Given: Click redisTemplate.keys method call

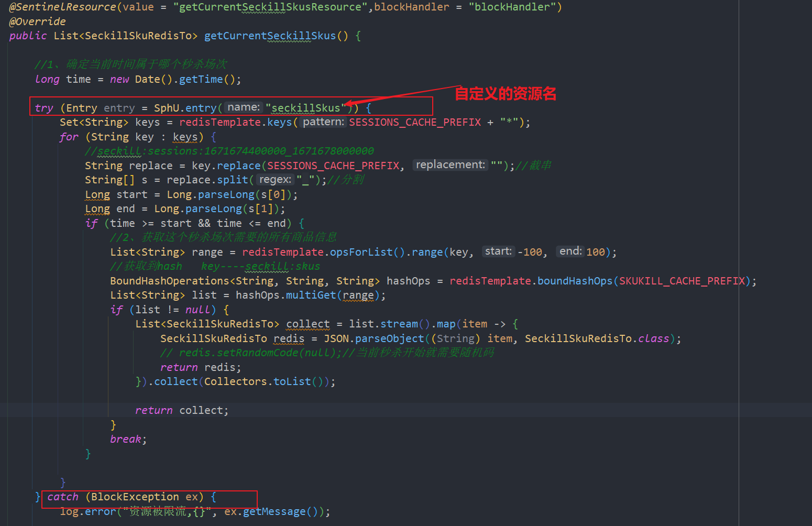Looking at the screenshot, I should [x=236, y=122].
